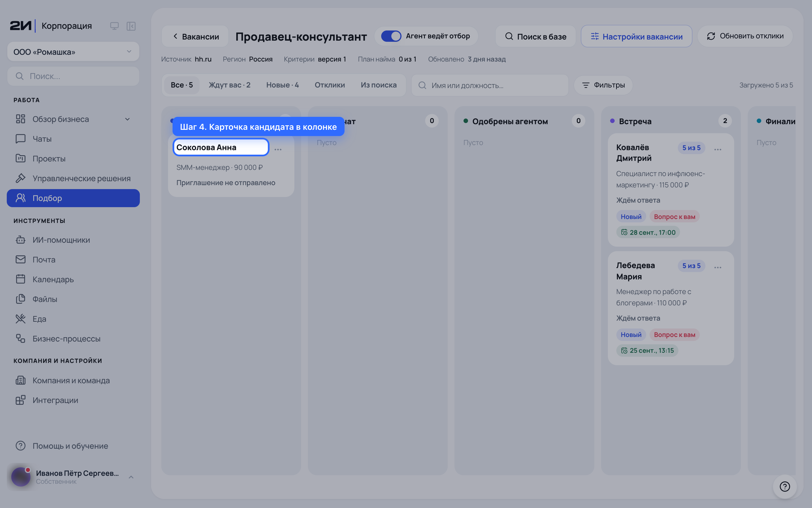The height and width of the screenshot is (508, 812).
Task: Expand the user profile menu chevron
Action: tap(131, 477)
